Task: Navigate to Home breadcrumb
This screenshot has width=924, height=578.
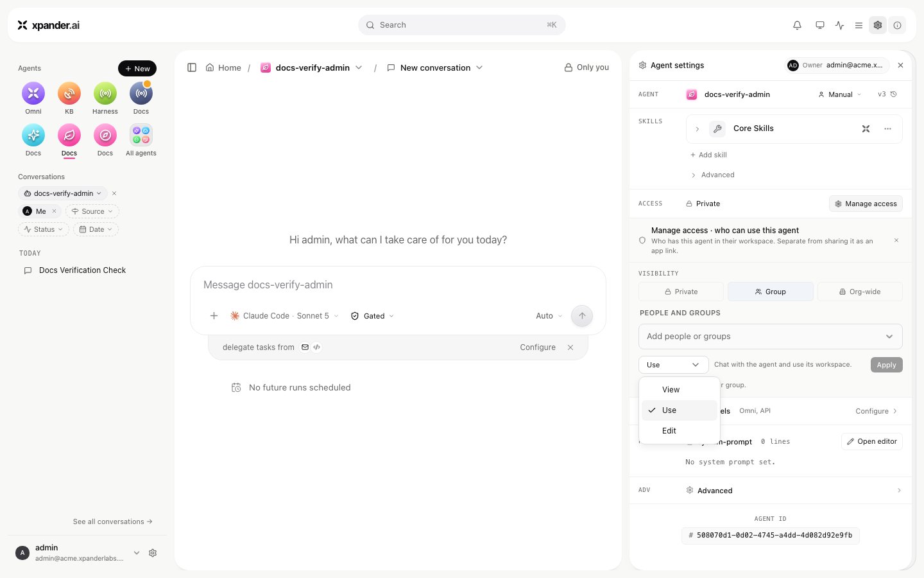Action: 223,67
